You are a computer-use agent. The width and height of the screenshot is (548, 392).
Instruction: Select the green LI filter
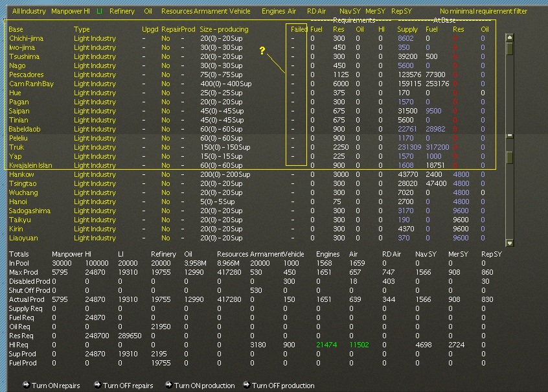99,11
